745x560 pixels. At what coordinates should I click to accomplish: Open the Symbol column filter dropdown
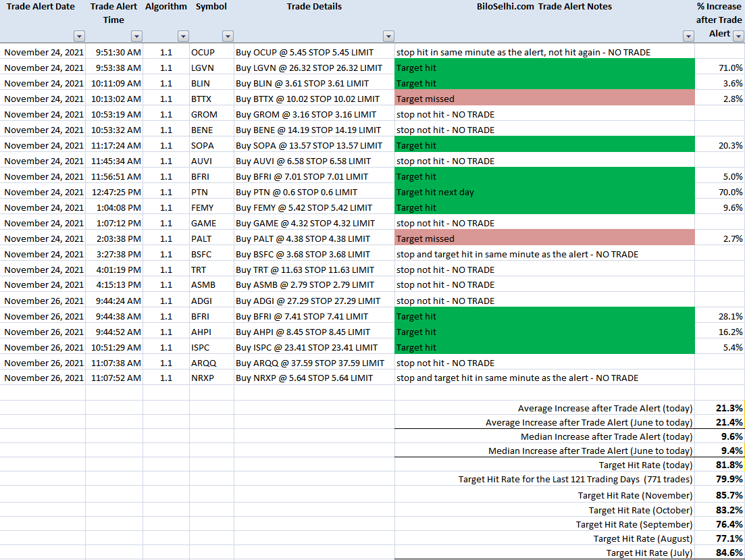coord(228,36)
